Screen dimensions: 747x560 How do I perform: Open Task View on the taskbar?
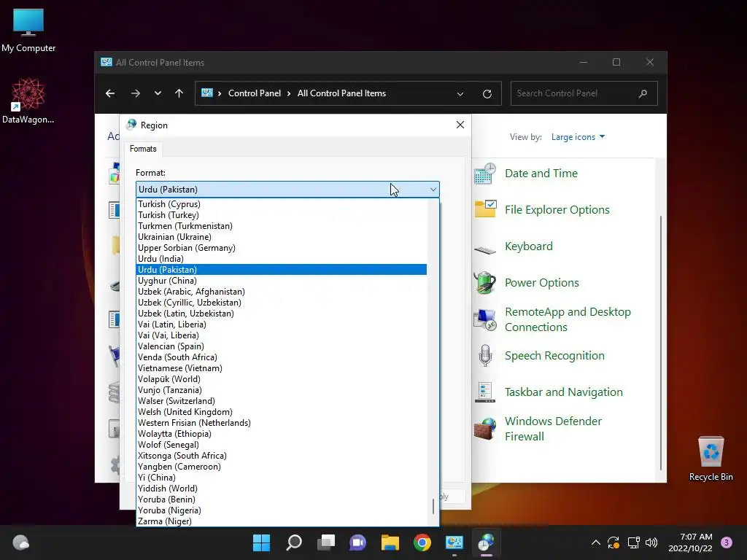coord(326,542)
